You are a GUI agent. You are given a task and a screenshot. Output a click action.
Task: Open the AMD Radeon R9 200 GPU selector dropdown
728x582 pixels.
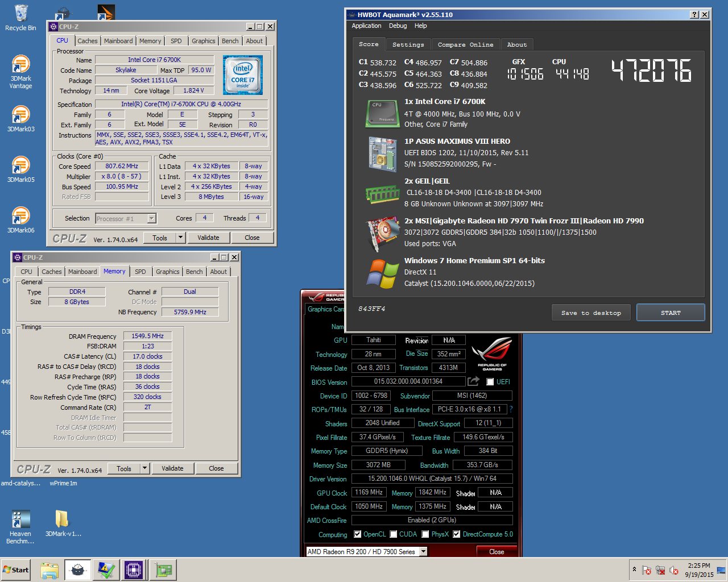pyautogui.click(x=423, y=551)
